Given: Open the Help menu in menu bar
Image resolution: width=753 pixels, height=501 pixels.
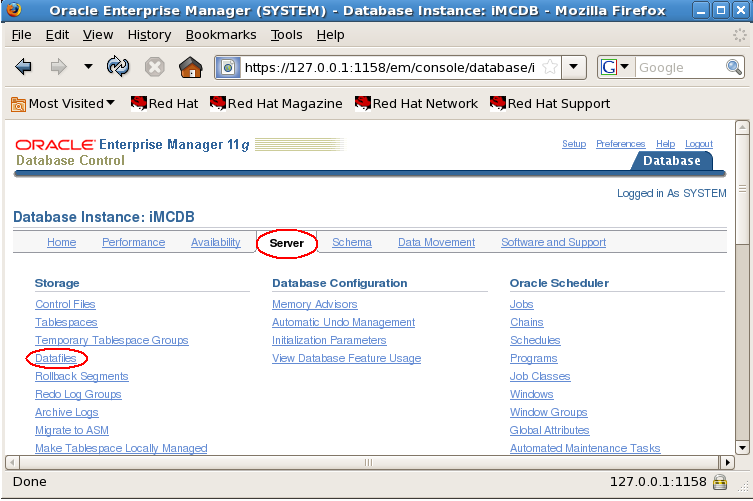Looking at the screenshot, I should 330,35.
